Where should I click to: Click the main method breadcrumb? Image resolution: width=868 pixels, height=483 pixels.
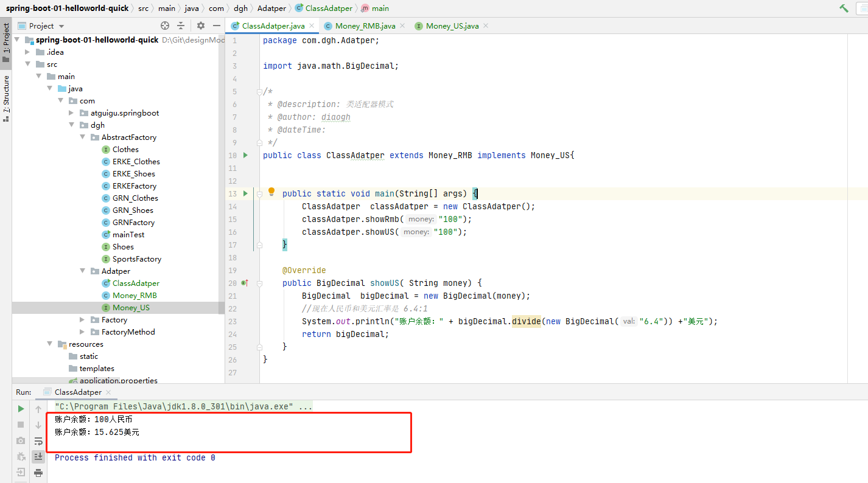[x=375, y=9]
